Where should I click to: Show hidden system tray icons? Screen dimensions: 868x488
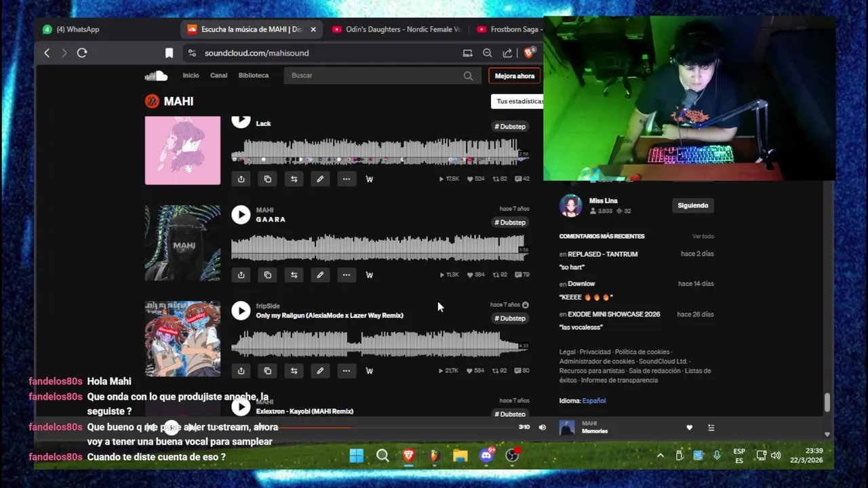tap(660, 455)
